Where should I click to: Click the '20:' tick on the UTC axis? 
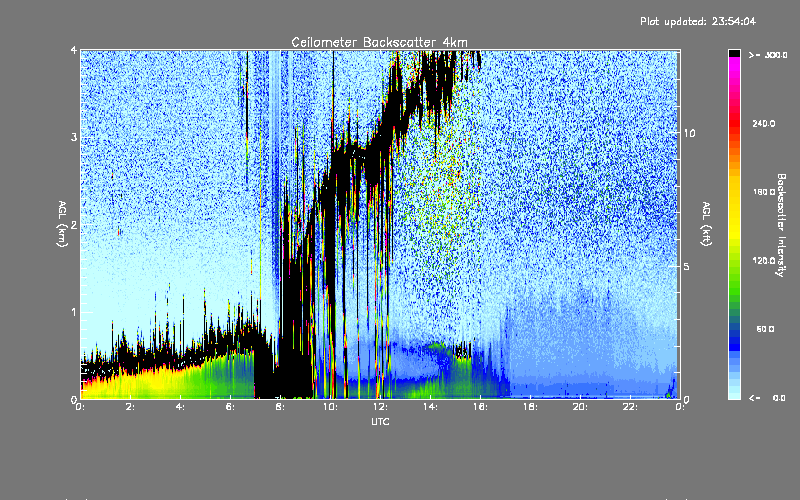pyautogui.click(x=580, y=407)
